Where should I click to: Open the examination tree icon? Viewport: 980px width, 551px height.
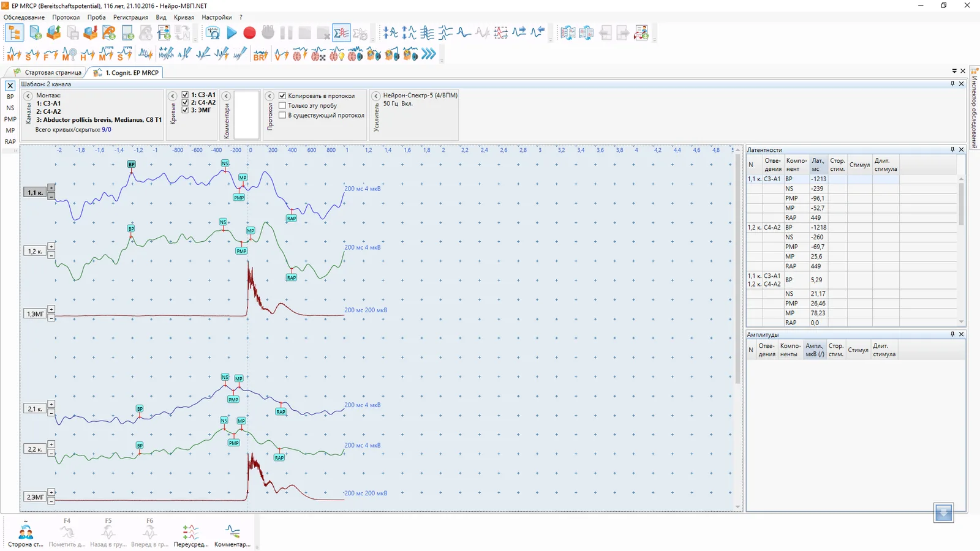(14, 33)
